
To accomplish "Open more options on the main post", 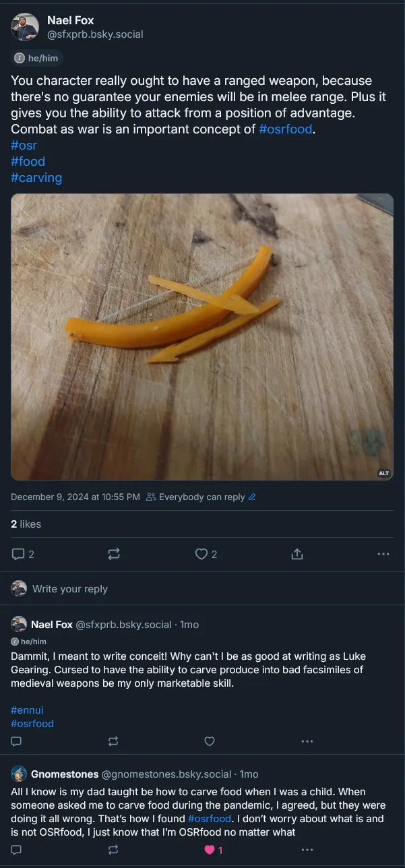I will (383, 554).
